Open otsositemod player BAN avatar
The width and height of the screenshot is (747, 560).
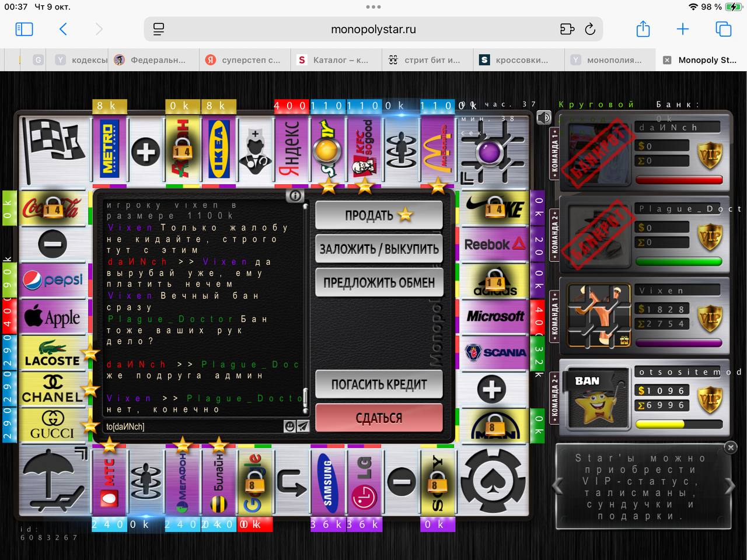(x=598, y=397)
